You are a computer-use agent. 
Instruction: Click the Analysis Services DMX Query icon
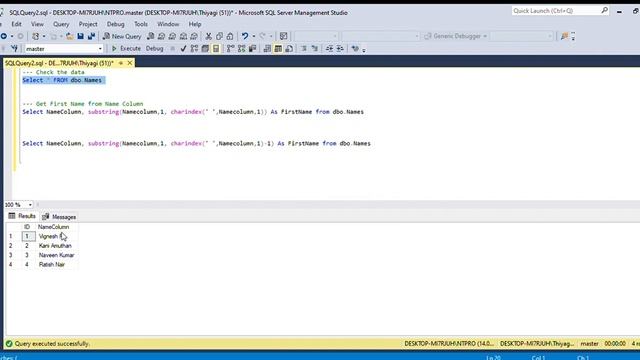[x=172, y=36]
